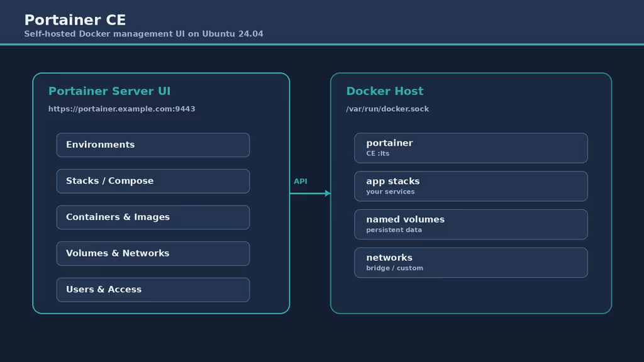This screenshot has height=362, width=644.
Task: Click the 'persistent data' caption
Action: [x=394, y=230]
